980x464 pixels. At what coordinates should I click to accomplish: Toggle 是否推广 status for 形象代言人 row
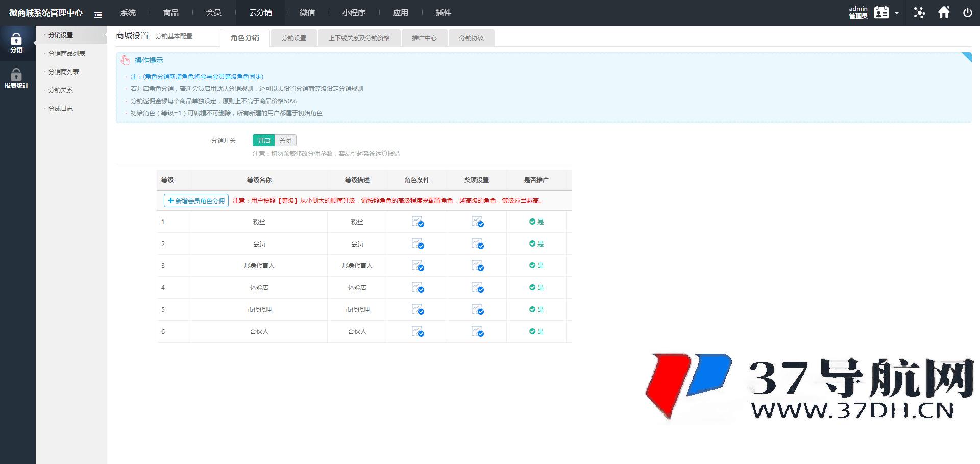tap(536, 266)
